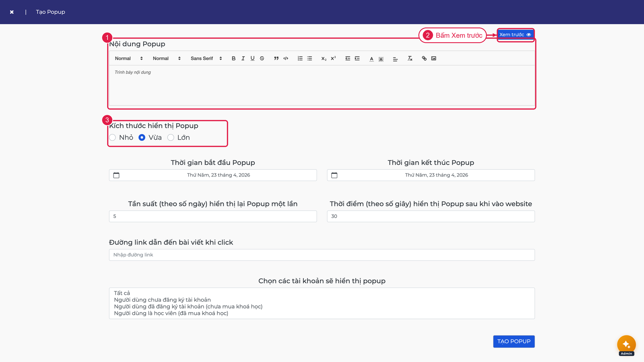Click the Xem trước preview button
The image size is (644, 362).
click(515, 35)
